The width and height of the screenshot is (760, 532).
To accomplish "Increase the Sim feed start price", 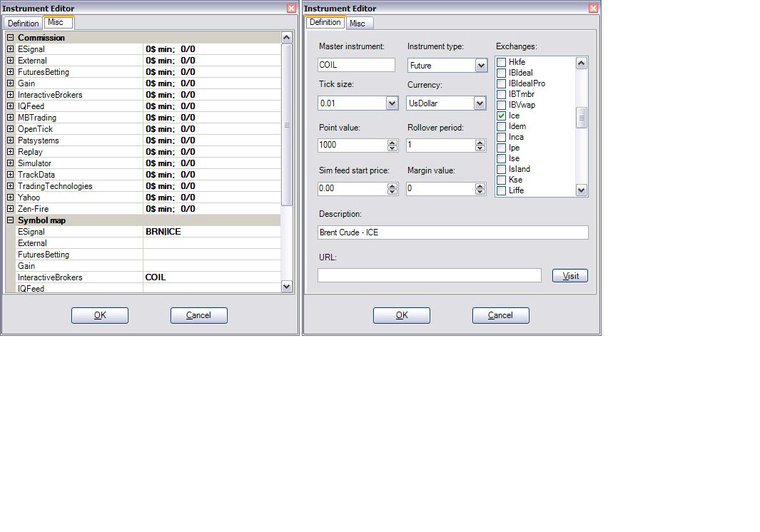I will click(x=392, y=186).
